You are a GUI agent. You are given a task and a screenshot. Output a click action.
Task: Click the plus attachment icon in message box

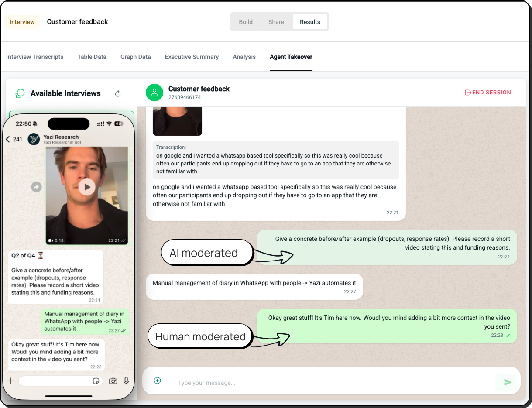(158, 381)
